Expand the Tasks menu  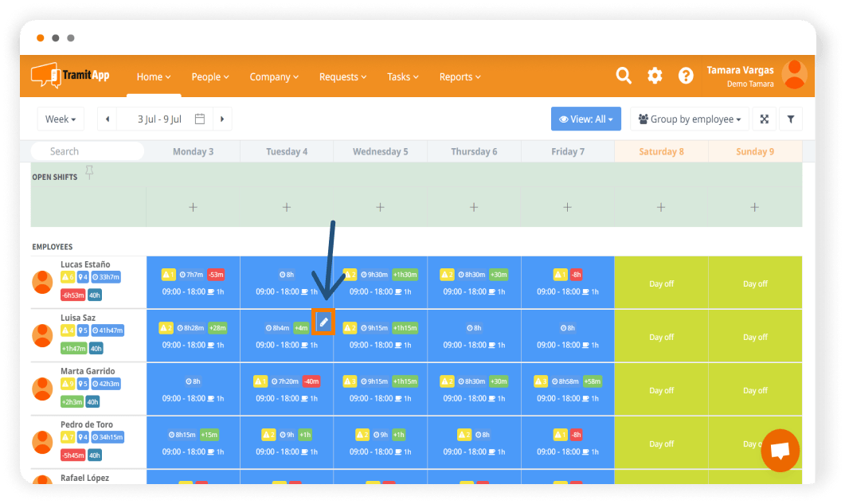click(402, 76)
